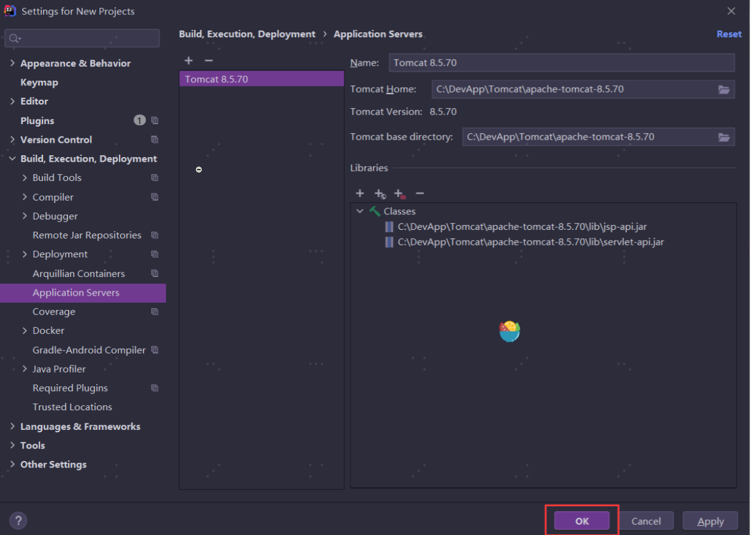
Task: Expand the Java Profiler node
Action: [24, 369]
